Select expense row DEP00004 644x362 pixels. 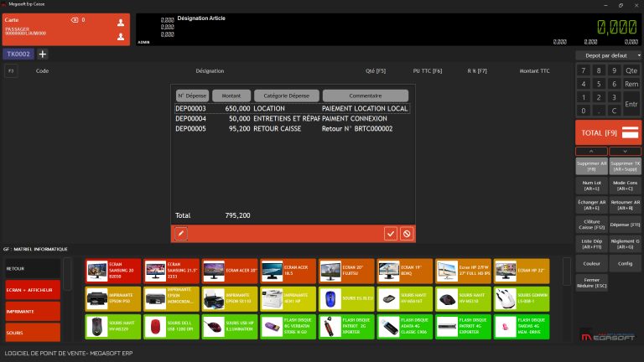point(292,119)
